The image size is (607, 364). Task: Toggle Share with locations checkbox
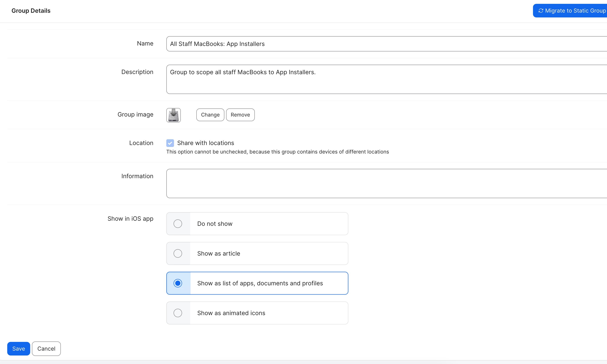point(170,143)
